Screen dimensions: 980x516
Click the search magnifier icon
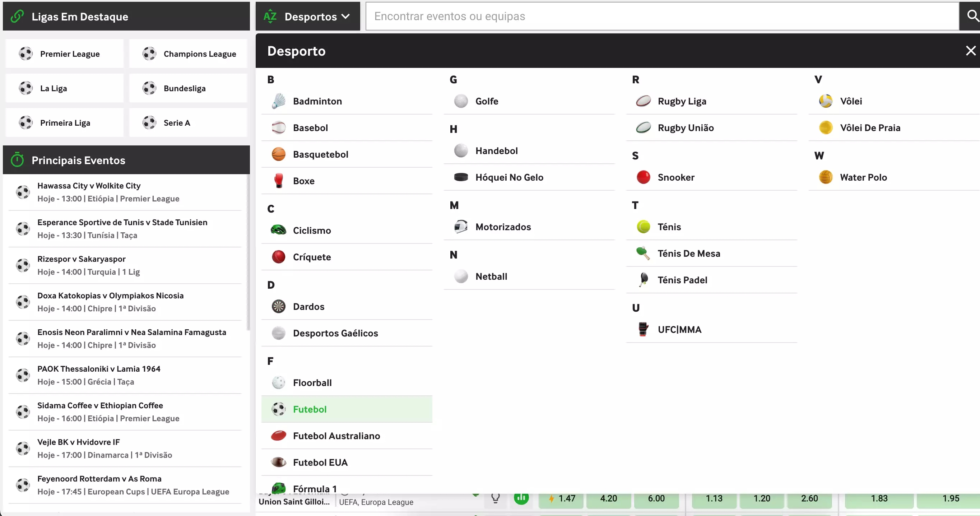[972, 16]
